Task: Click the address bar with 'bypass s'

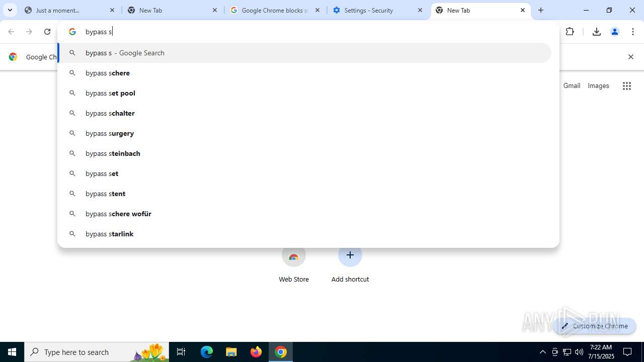Action: pyautogui.click(x=308, y=32)
